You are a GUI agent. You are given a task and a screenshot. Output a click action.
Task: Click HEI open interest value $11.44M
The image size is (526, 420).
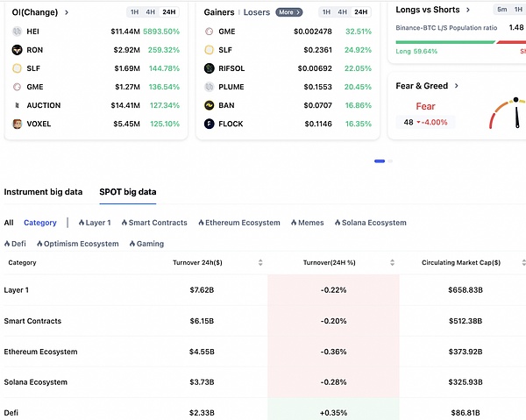click(x=125, y=32)
